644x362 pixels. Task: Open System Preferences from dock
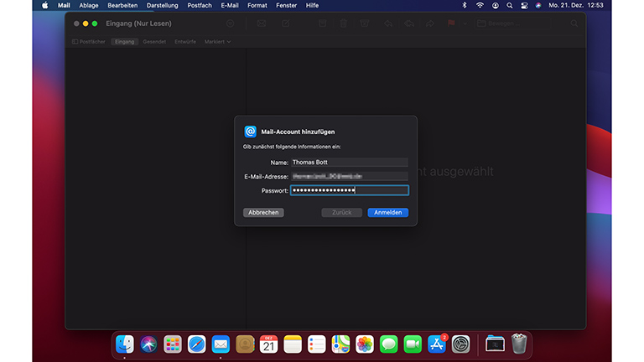click(x=461, y=344)
